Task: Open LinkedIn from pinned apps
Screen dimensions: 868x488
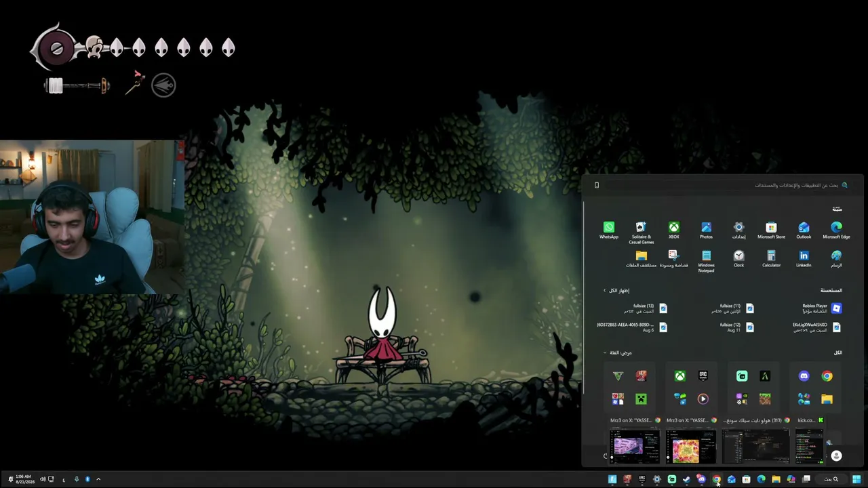Action: pos(804,259)
